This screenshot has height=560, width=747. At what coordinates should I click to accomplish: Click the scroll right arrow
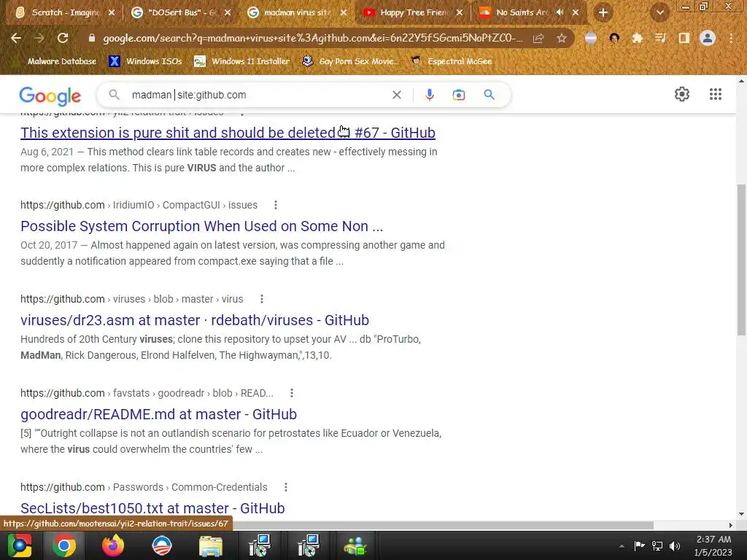coord(731,525)
